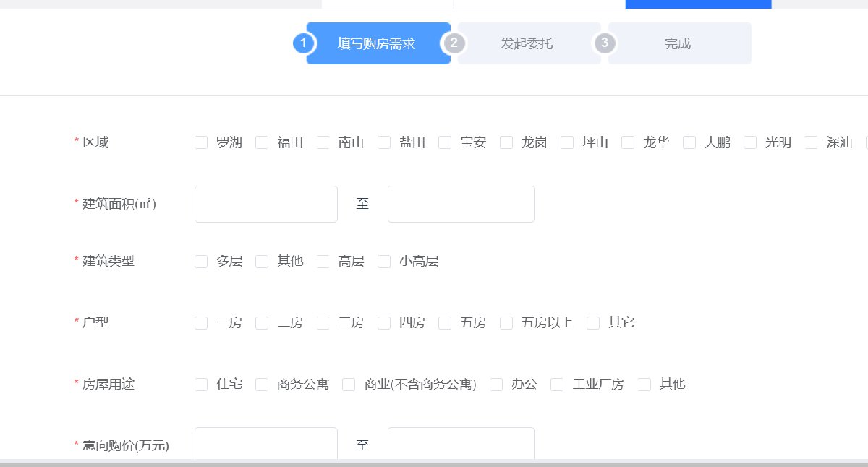The image size is (868, 467).
Task: Check 其他 in the 房屋用途 row
Action: coord(644,385)
